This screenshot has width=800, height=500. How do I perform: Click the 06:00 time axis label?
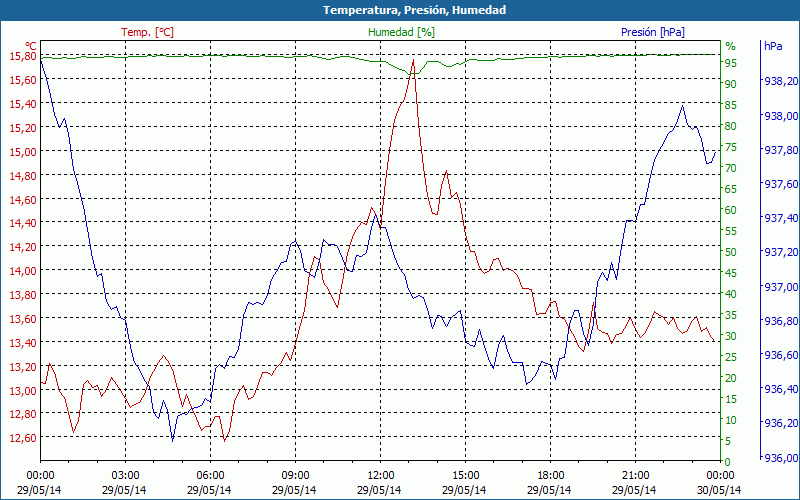pos(210,476)
